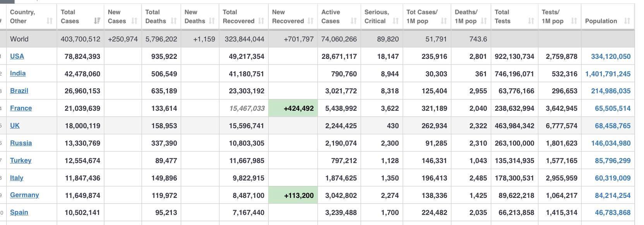Screen dimensions: 644x225
Task: Select World new cases +250,974
Action: 123,39
